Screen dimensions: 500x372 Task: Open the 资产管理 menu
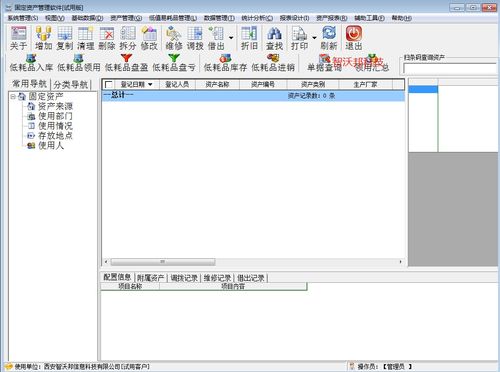[126, 18]
